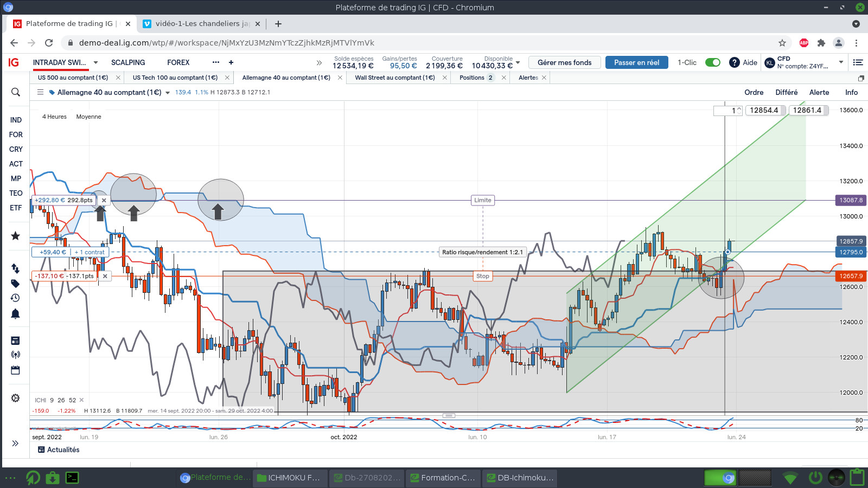This screenshot has width=868, height=488.
Task: Open the Info panel
Action: point(852,92)
